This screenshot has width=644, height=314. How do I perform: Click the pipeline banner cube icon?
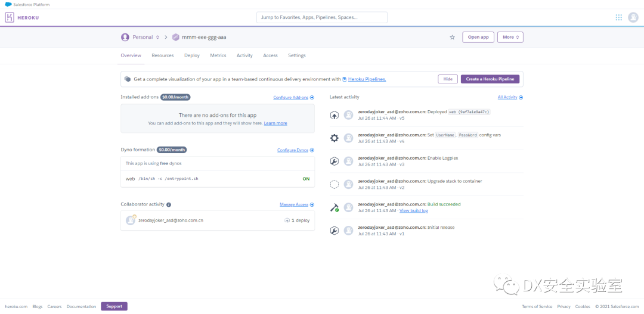tap(128, 79)
